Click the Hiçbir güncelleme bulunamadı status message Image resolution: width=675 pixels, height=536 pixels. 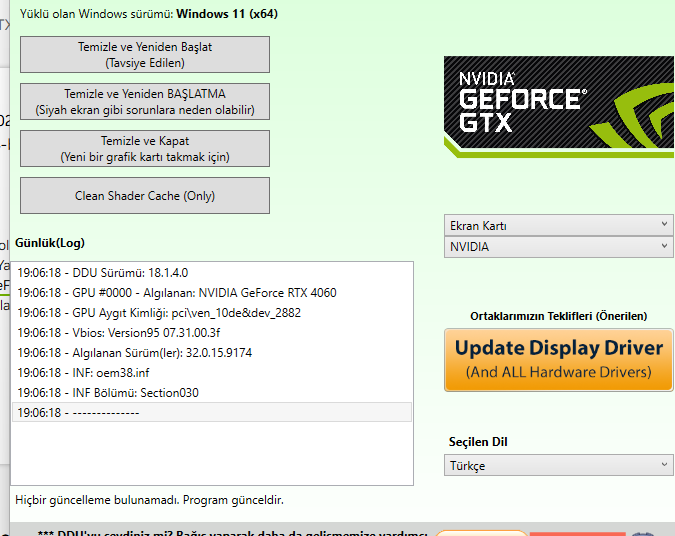click(x=149, y=500)
